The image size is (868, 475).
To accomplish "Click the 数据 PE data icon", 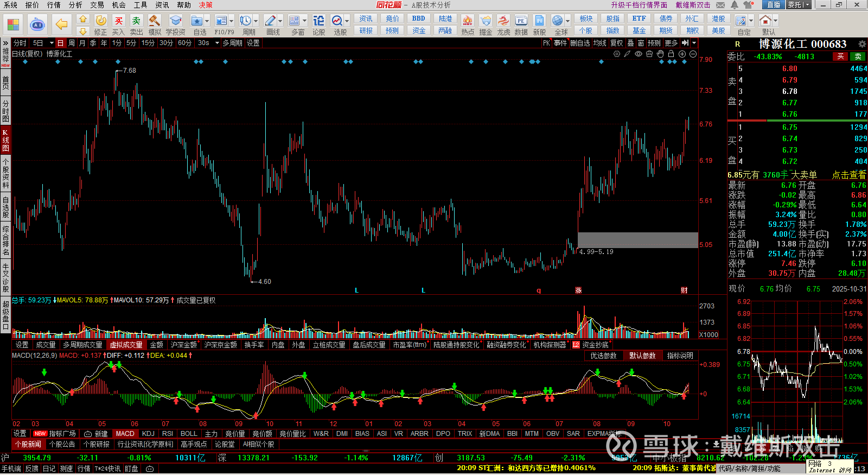I will pos(521,21).
